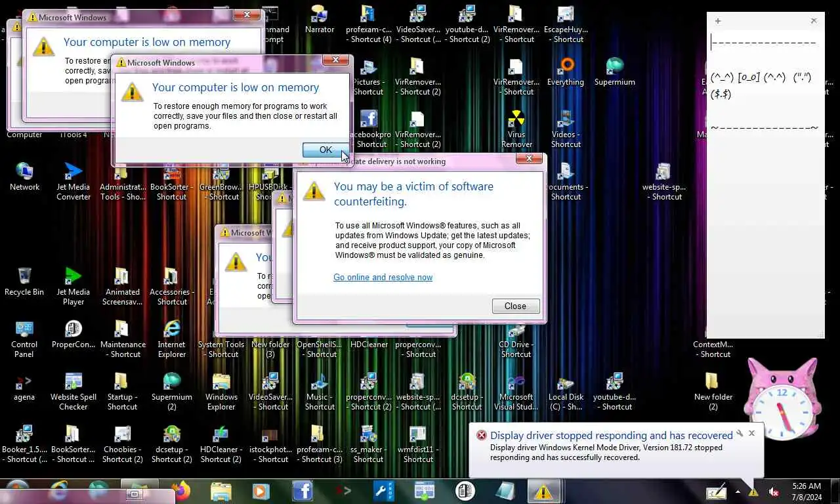
Task: Select the Supermium icon near Everything
Action: [x=615, y=72]
